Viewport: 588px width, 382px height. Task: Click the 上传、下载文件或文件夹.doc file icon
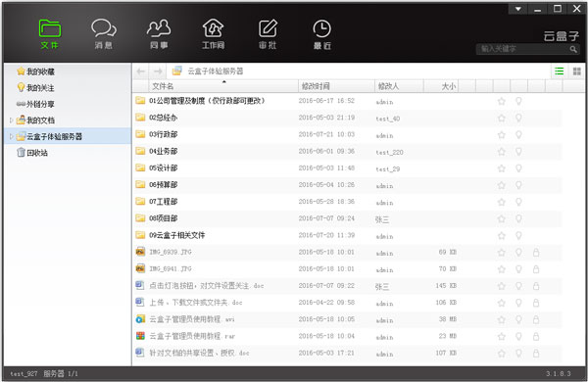pos(140,302)
